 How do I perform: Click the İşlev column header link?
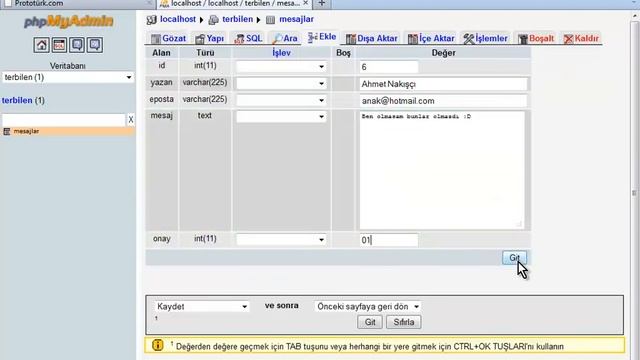click(x=281, y=53)
